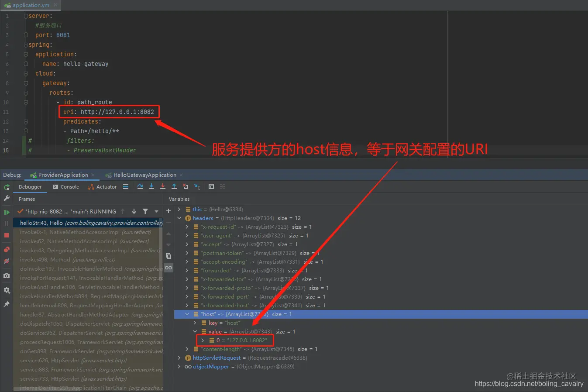The height and width of the screenshot is (392, 588).
Task: Click the Run to Cursor icon
Action: coord(197,186)
